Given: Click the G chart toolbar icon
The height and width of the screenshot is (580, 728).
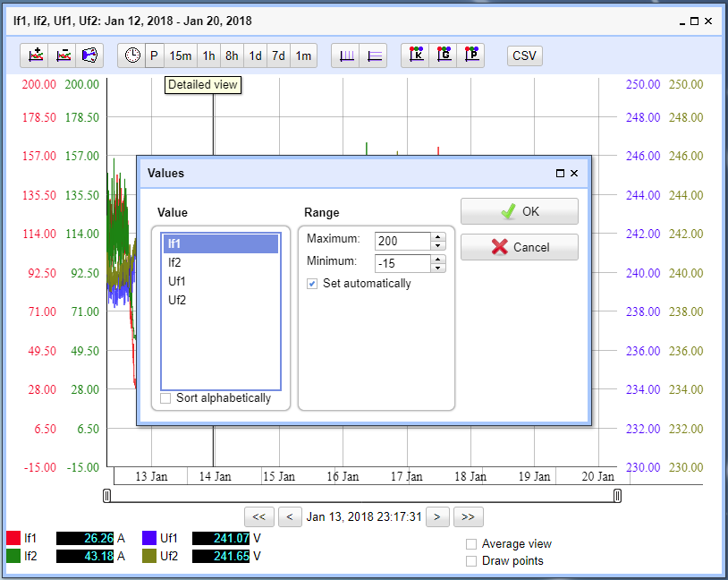Looking at the screenshot, I should 444,55.
